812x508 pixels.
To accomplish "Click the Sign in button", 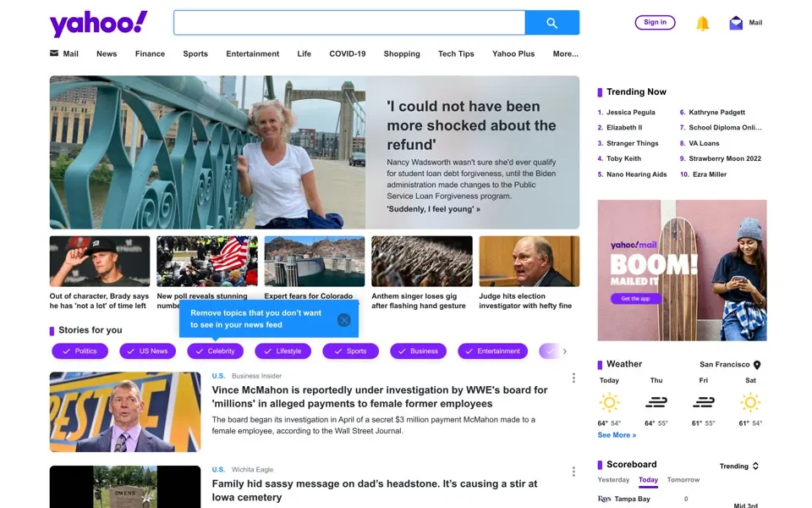I will [x=655, y=22].
